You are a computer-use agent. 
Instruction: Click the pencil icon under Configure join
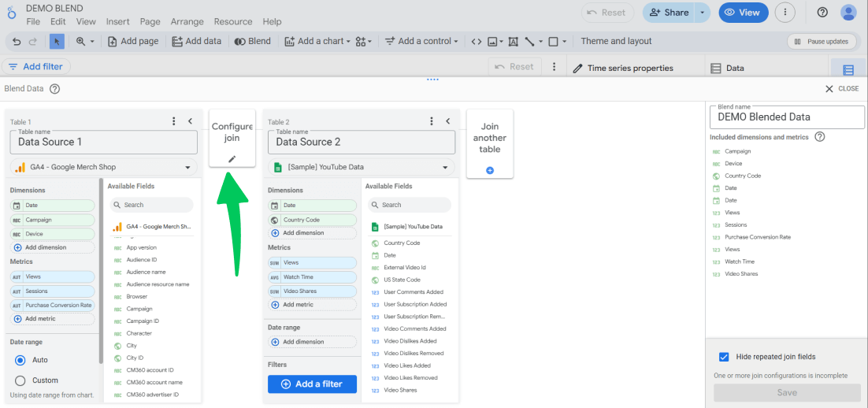point(232,159)
